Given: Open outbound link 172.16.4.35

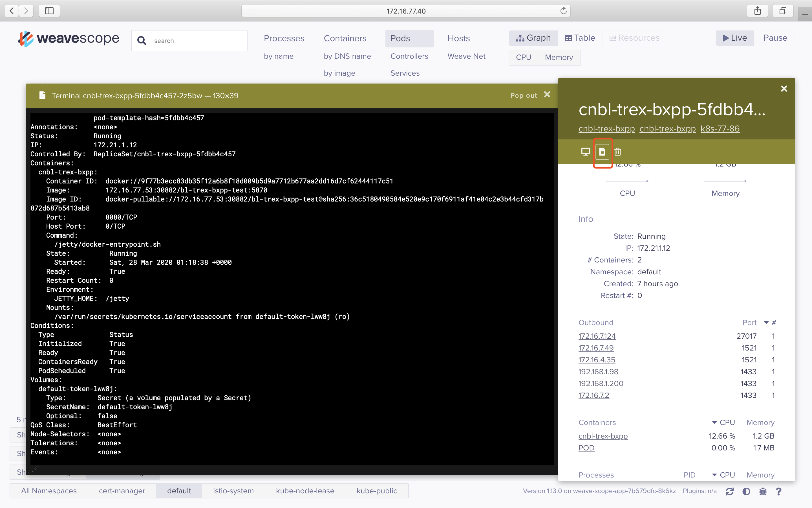Looking at the screenshot, I should point(597,360).
